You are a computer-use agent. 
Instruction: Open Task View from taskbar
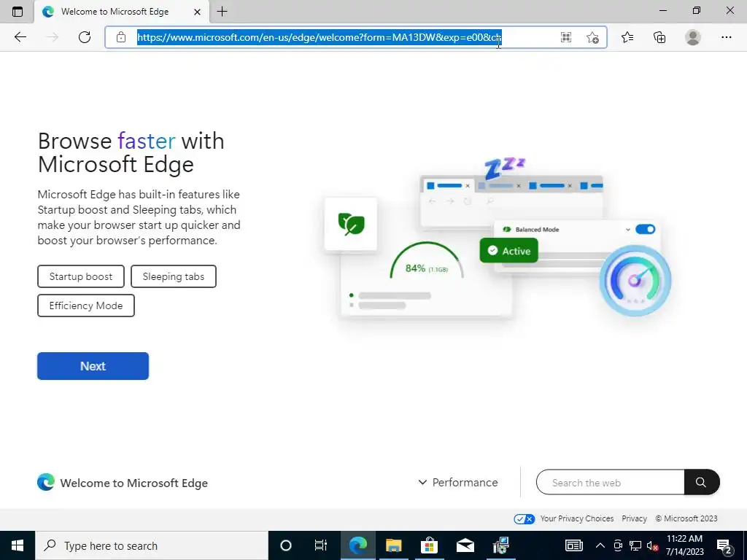321,545
